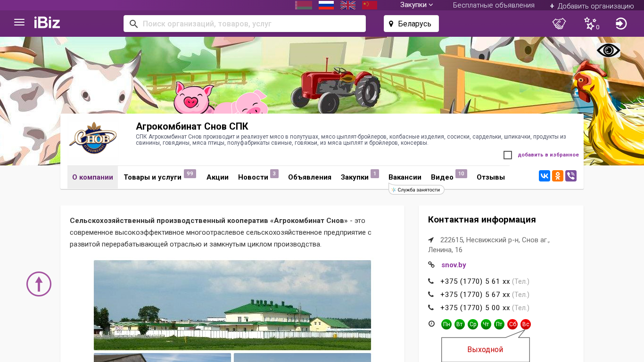This screenshot has width=644, height=362.
Task: Select the Sunday (Вс) schedule circle
Action: [x=526, y=324]
